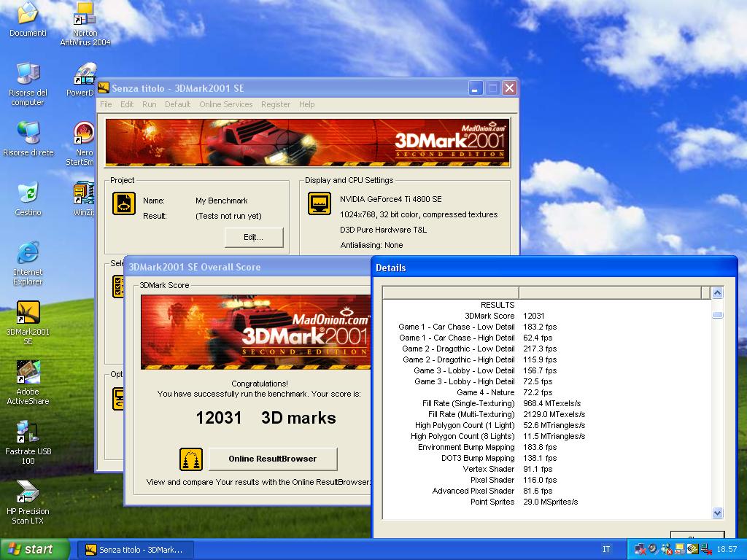Open the Default menu

(178, 104)
